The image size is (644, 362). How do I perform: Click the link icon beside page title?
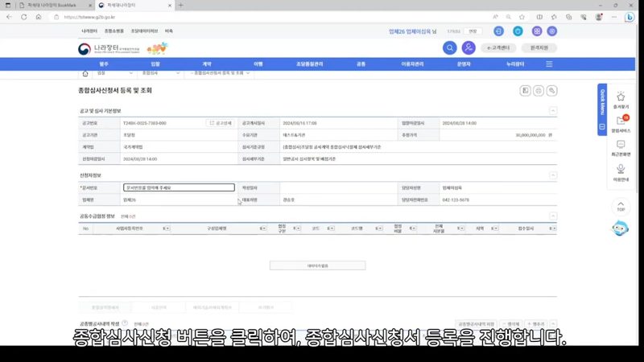[x=551, y=91]
